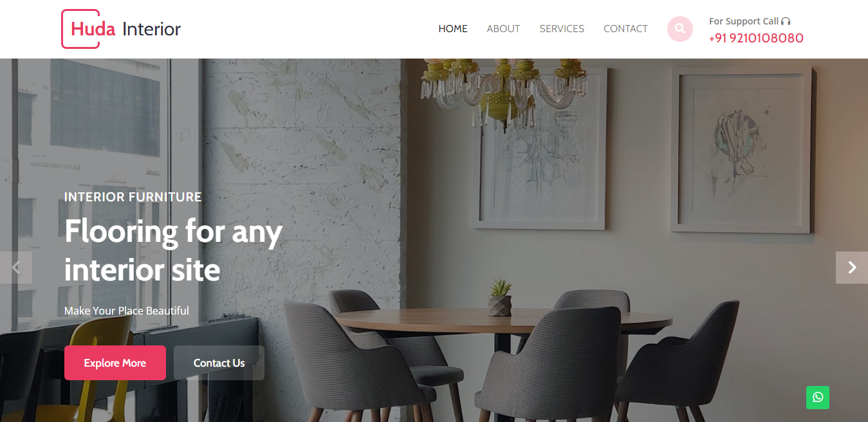Click the left framed artwork in banner

539,149
